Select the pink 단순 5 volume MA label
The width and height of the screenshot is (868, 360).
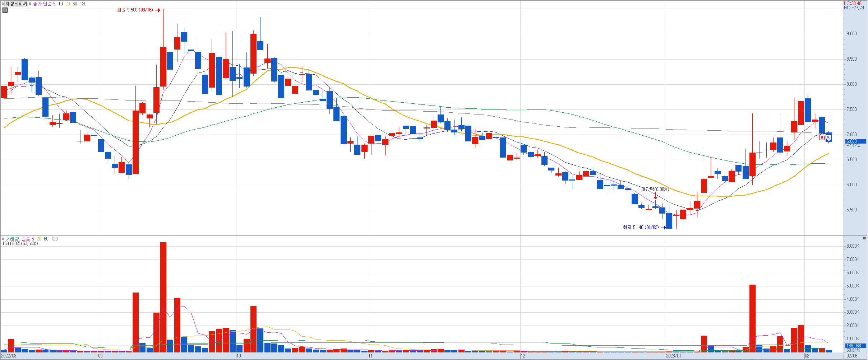click(28, 239)
